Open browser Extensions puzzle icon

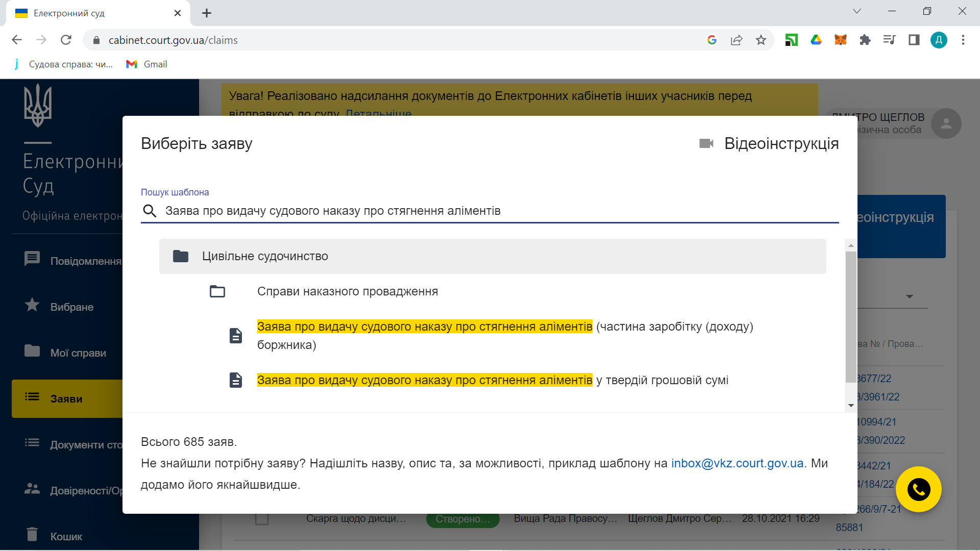tap(865, 40)
